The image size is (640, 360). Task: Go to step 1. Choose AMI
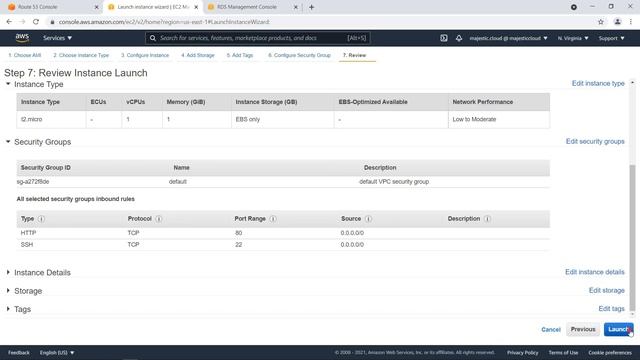click(24, 55)
